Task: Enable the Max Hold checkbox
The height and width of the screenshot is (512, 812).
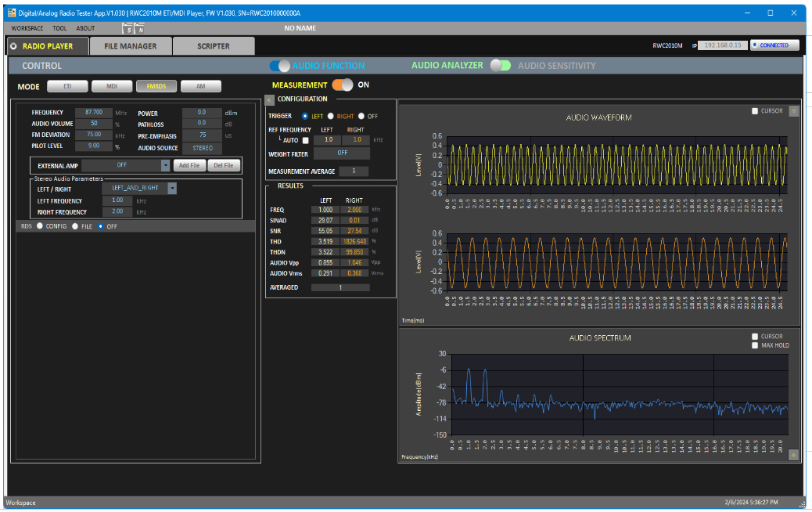Action: [755, 345]
